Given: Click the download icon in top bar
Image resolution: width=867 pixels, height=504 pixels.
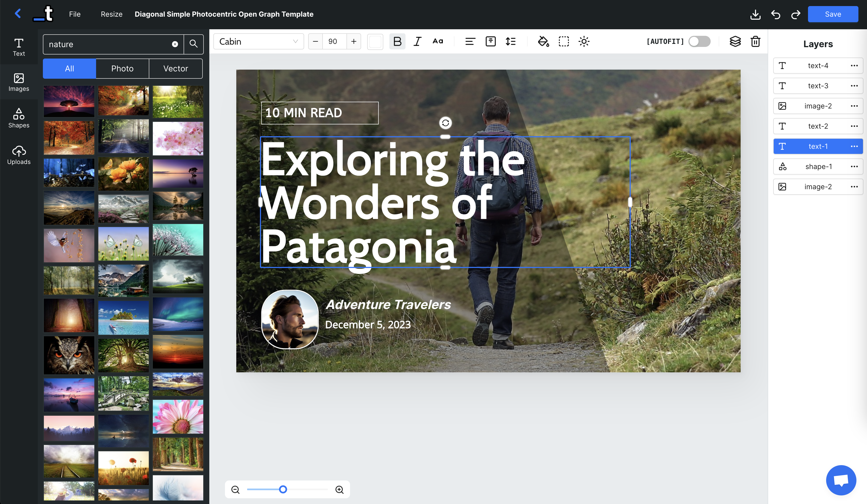Looking at the screenshot, I should tap(755, 14).
